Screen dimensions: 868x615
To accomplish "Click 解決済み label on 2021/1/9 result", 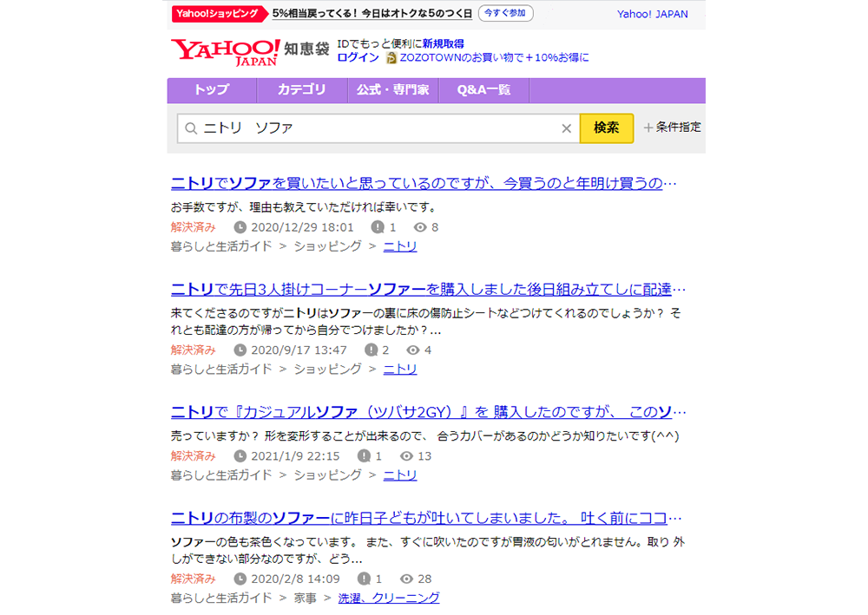I will 193,456.
